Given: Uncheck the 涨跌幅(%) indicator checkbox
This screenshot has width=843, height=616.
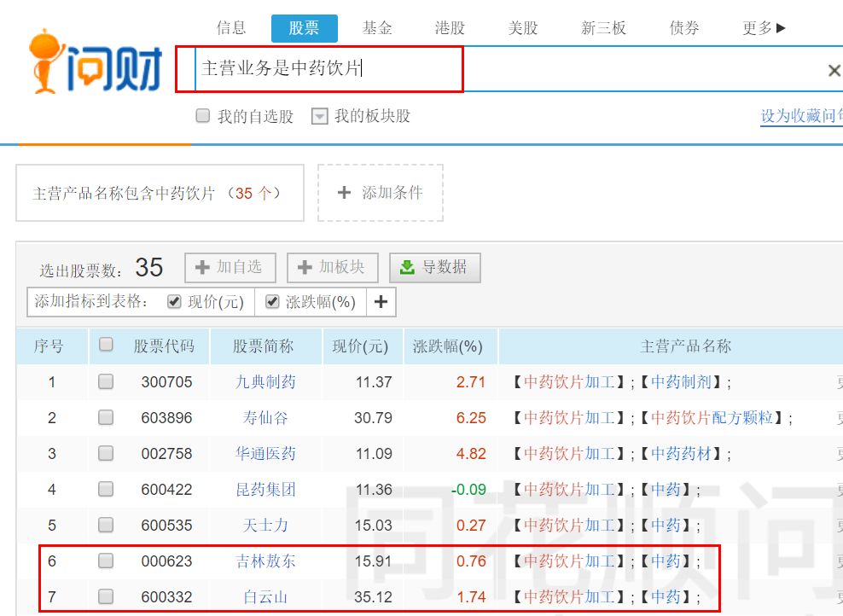Looking at the screenshot, I should click(272, 301).
